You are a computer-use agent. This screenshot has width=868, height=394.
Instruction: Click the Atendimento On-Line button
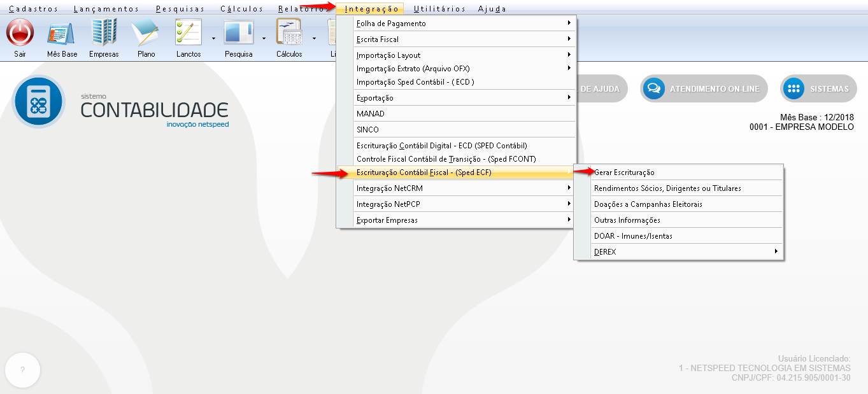tap(704, 89)
